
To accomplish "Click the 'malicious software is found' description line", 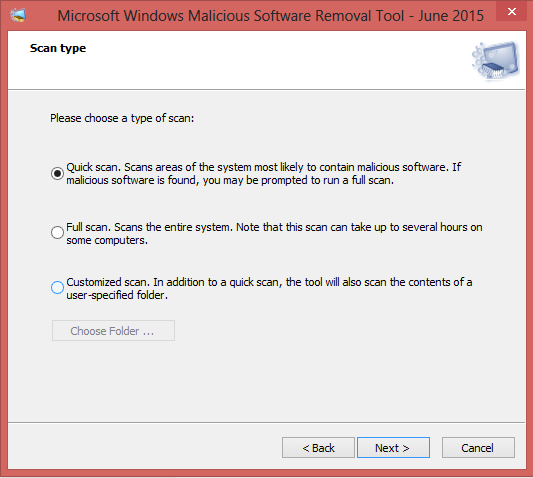I will click(x=230, y=181).
